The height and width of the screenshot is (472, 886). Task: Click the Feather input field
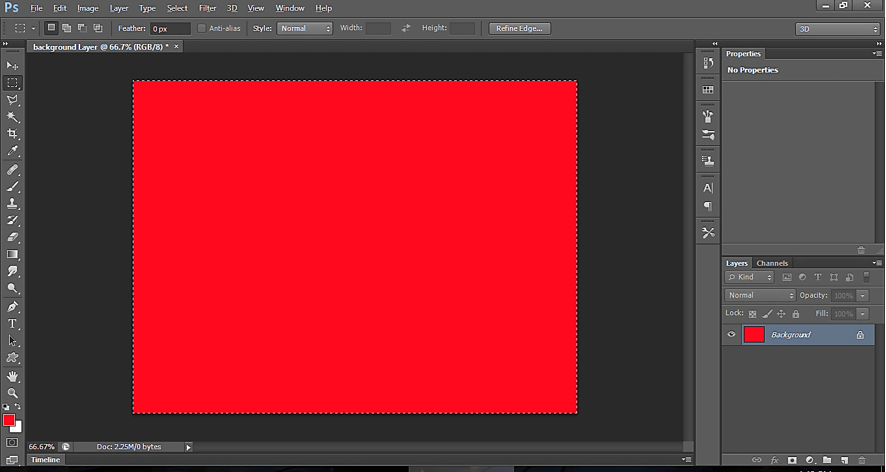click(x=170, y=29)
